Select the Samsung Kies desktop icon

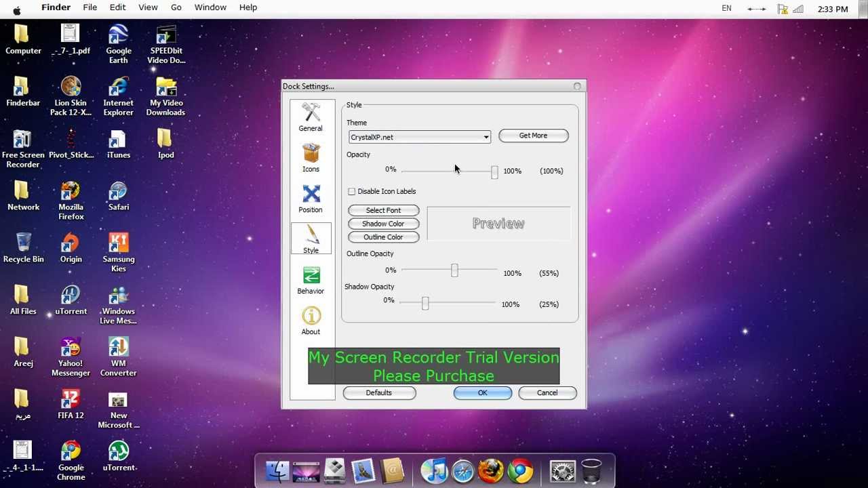pyautogui.click(x=119, y=252)
